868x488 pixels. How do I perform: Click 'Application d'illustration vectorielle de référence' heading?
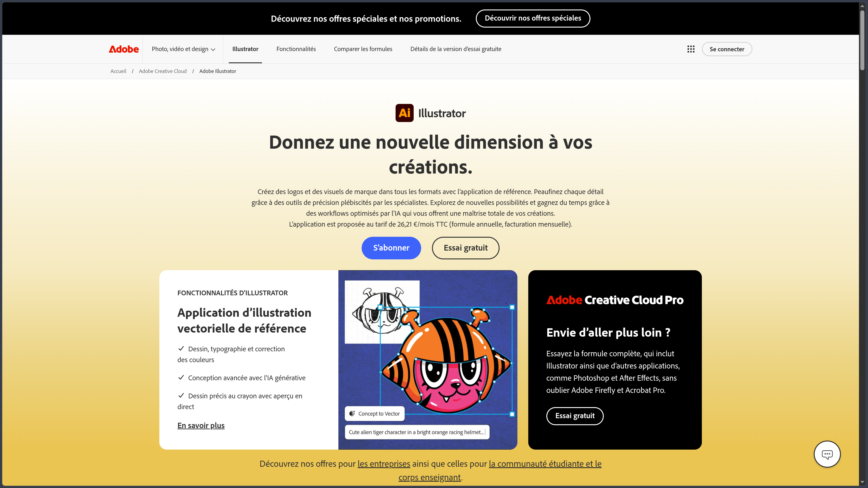coord(244,320)
